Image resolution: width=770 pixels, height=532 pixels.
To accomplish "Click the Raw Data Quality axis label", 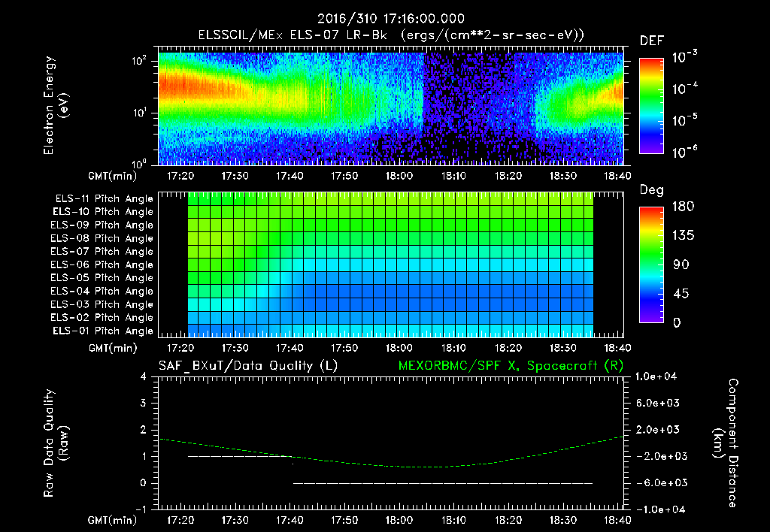I will [x=55, y=443].
